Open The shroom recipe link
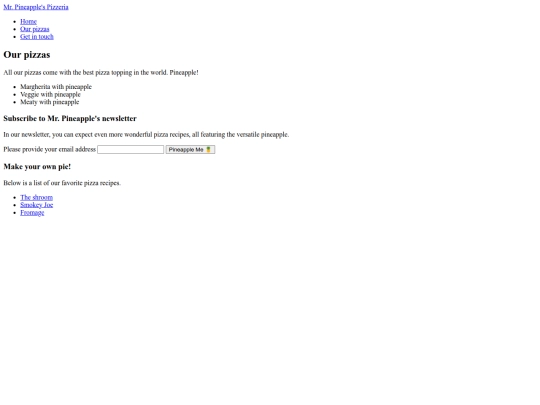This screenshot has width=540, height=405. point(37,197)
